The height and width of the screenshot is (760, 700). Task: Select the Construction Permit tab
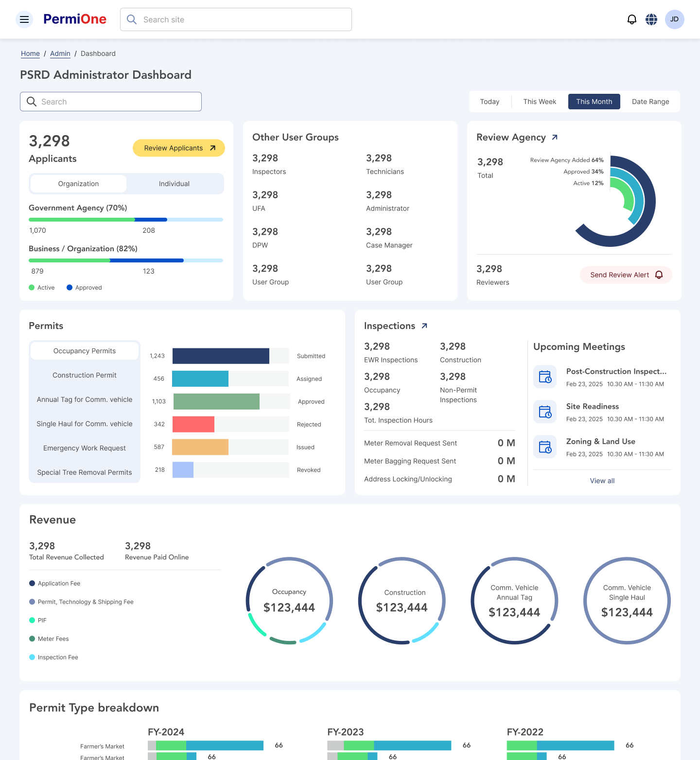(x=85, y=375)
